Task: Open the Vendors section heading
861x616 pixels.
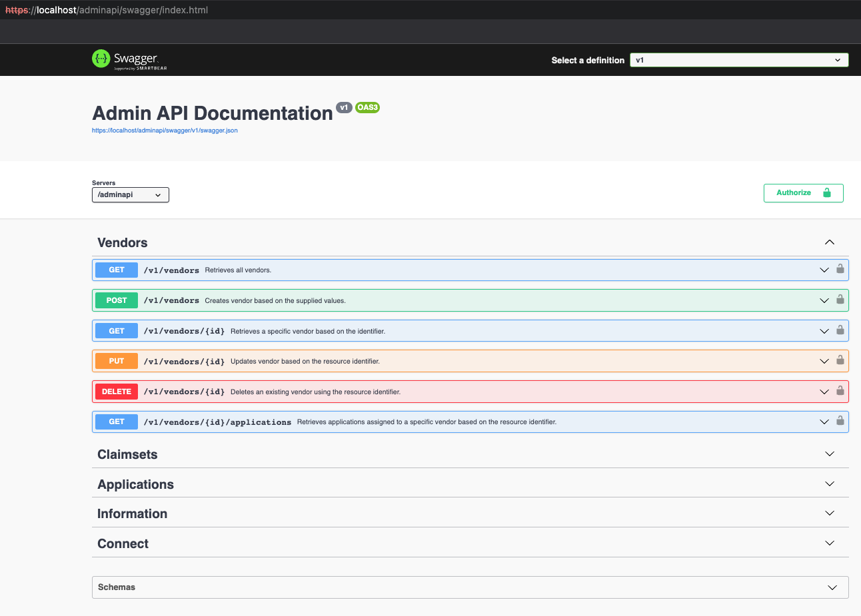Action: click(x=123, y=243)
